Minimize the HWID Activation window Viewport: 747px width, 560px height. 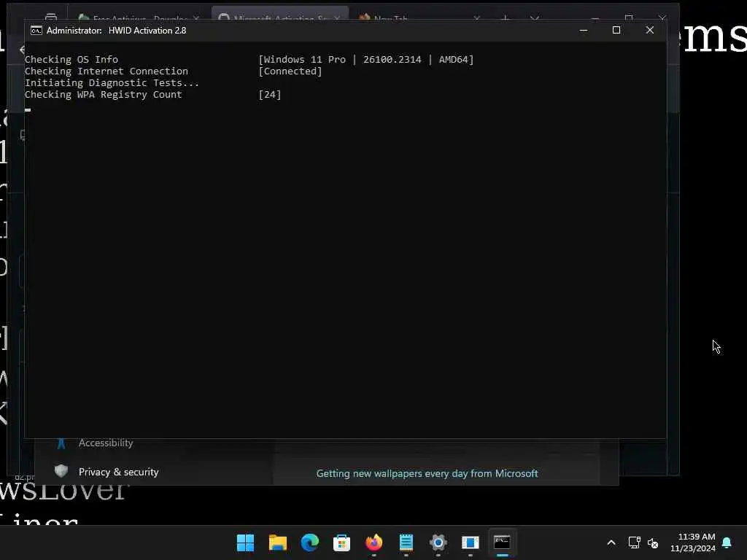click(584, 31)
